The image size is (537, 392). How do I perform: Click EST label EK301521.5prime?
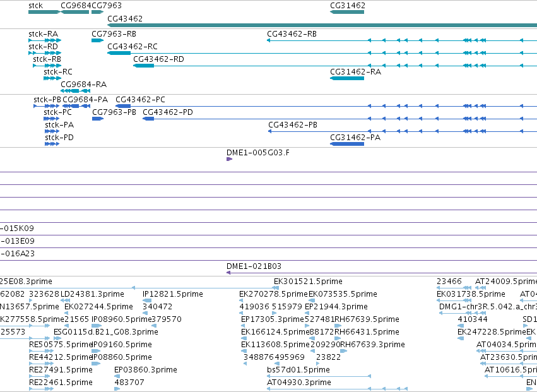coord(308,282)
